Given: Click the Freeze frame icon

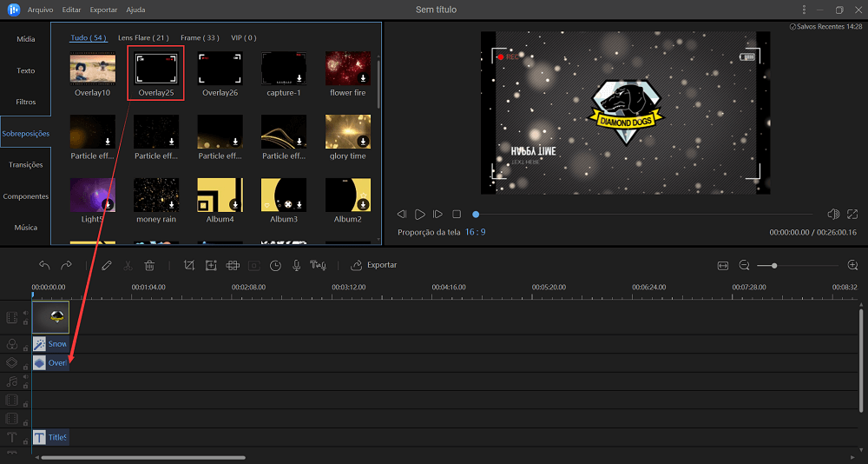Looking at the screenshot, I should [x=254, y=266].
